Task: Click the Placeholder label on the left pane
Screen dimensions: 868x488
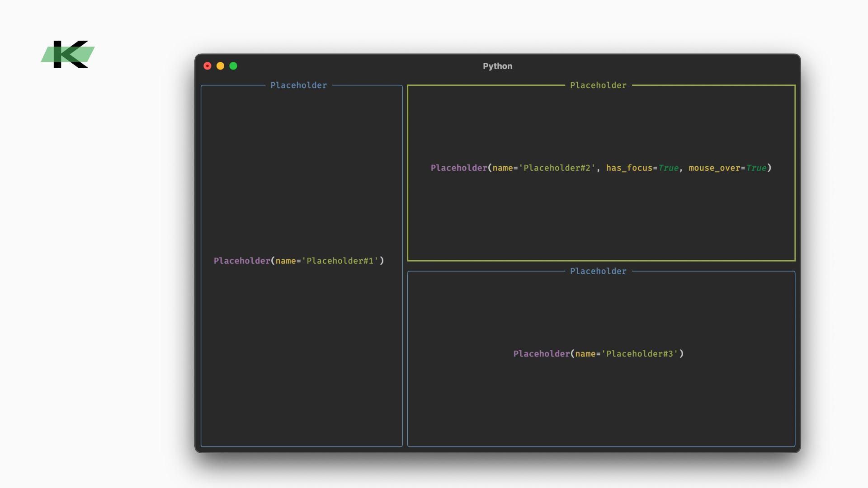Action: point(299,85)
